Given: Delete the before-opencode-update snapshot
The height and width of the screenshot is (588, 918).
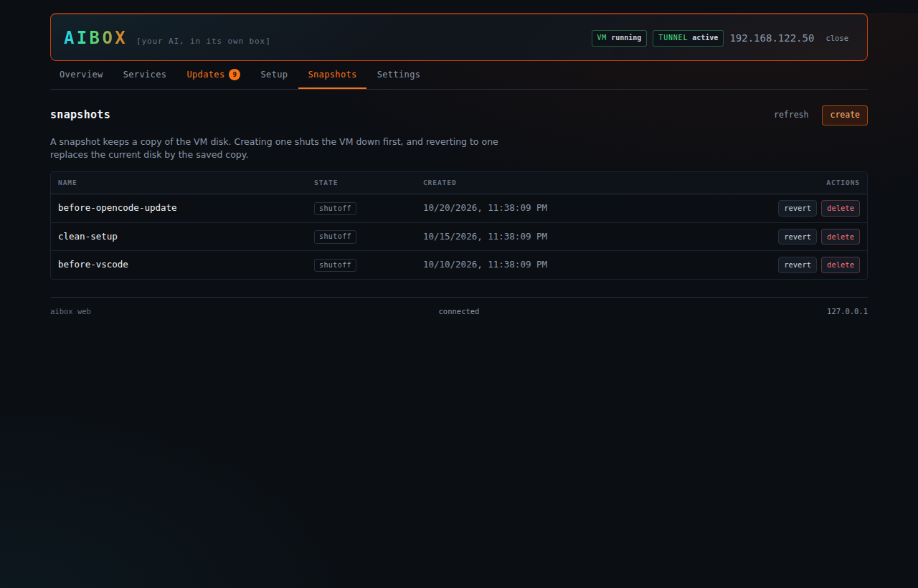Looking at the screenshot, I should point(841,208).
